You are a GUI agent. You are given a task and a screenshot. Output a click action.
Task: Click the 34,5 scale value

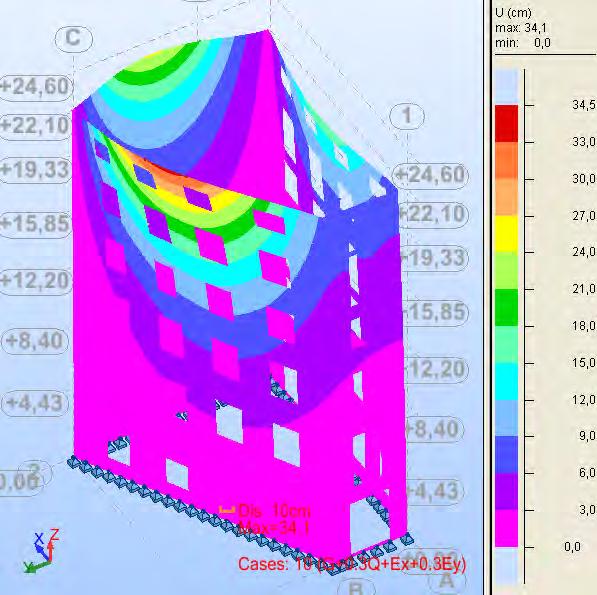(x=584, y=105)
